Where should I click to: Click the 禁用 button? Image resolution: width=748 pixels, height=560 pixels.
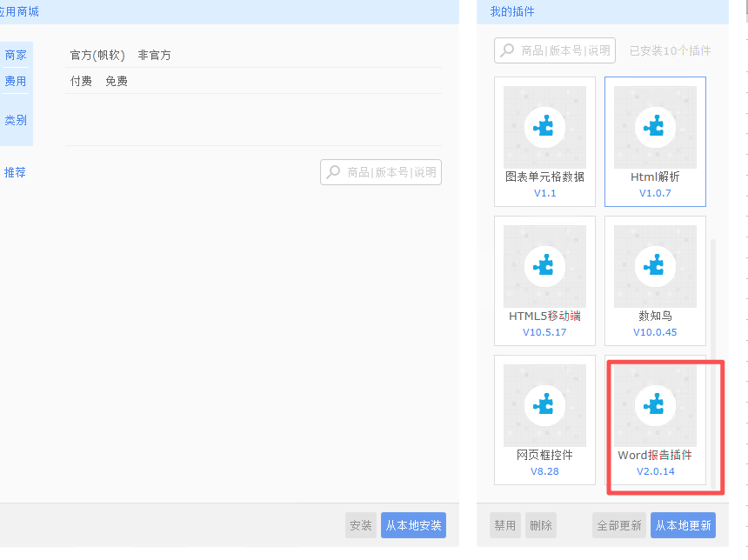[x=505, y=525]
